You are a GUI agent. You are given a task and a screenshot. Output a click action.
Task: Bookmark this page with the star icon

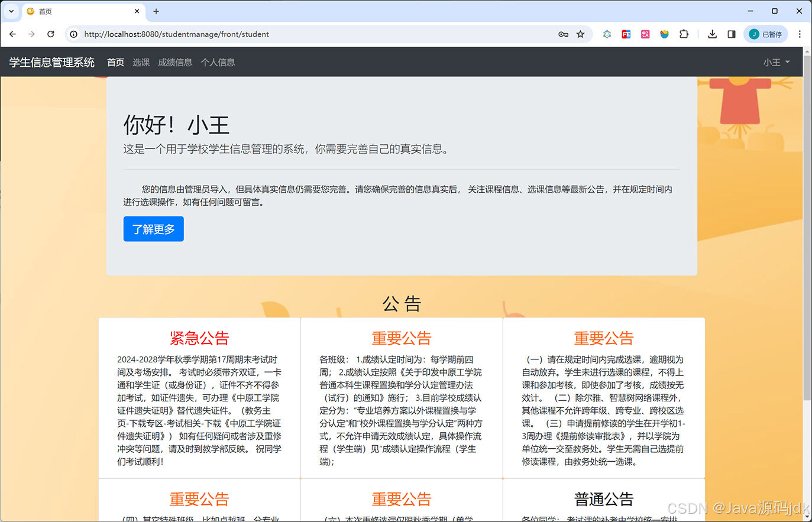[581, 34]
